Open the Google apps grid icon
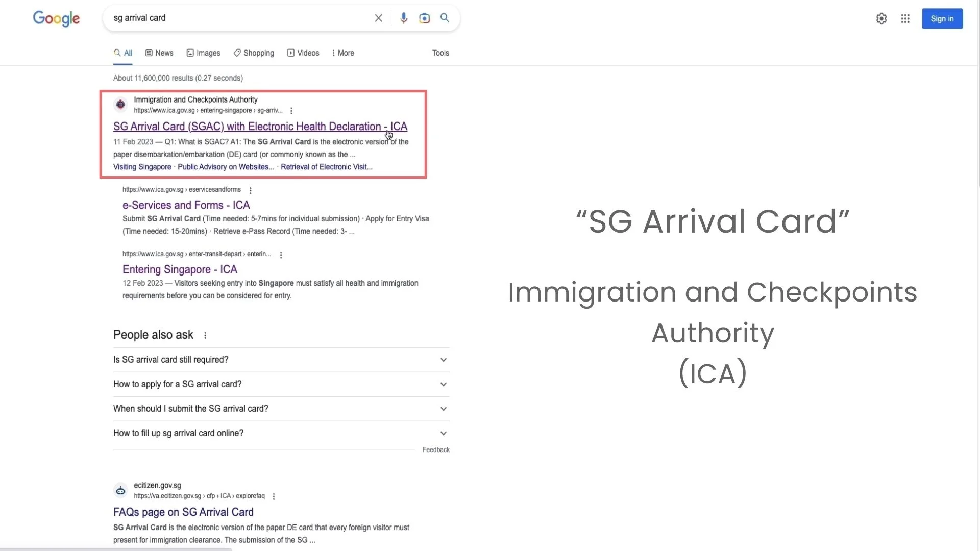980x551 pixels. pyautogui.click(x=905, y=19)
